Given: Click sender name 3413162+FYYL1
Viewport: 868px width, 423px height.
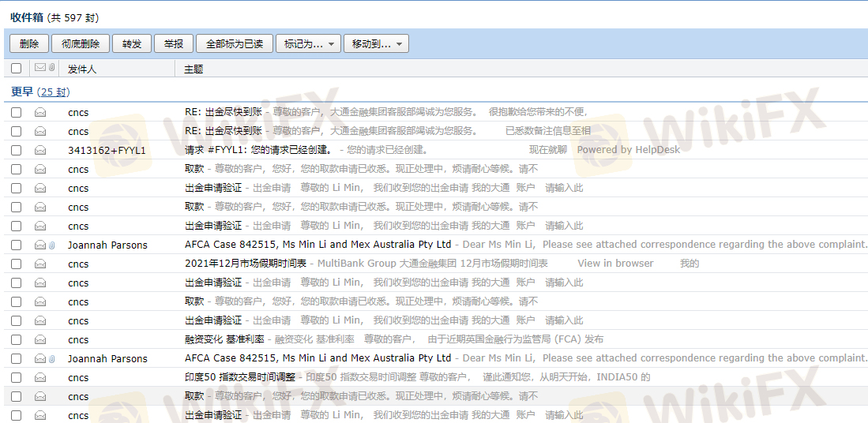Looking at the screenshot, I should tap(107, 150).
